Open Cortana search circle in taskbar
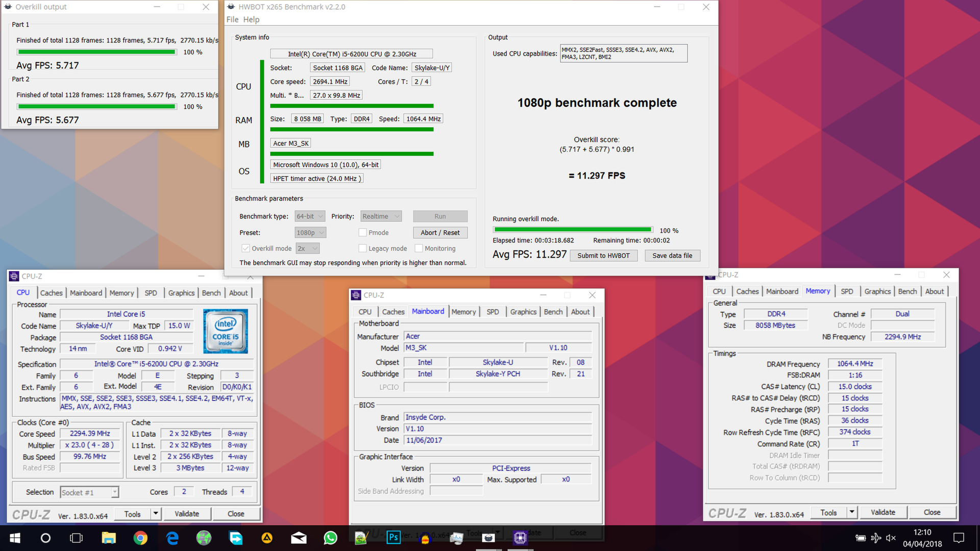Screen dimensions: 980x551 pyautogui.click(x=45, y=538)
